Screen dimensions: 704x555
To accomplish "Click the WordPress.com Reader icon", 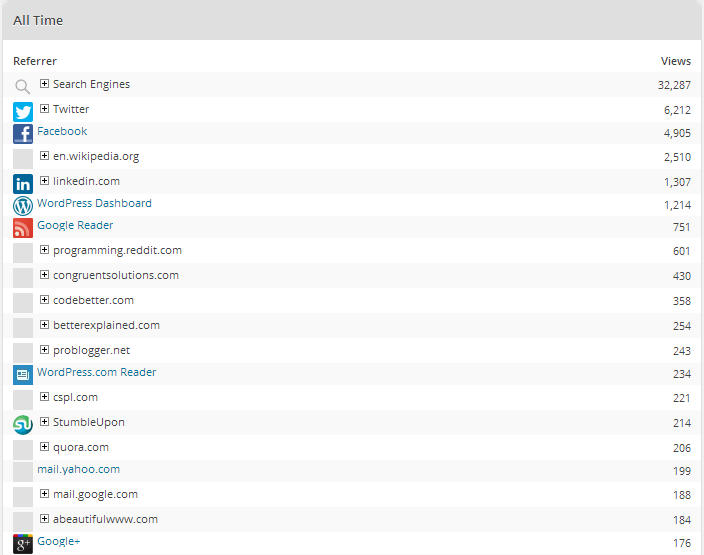I will pyautogui.click(x=23, y=375).
